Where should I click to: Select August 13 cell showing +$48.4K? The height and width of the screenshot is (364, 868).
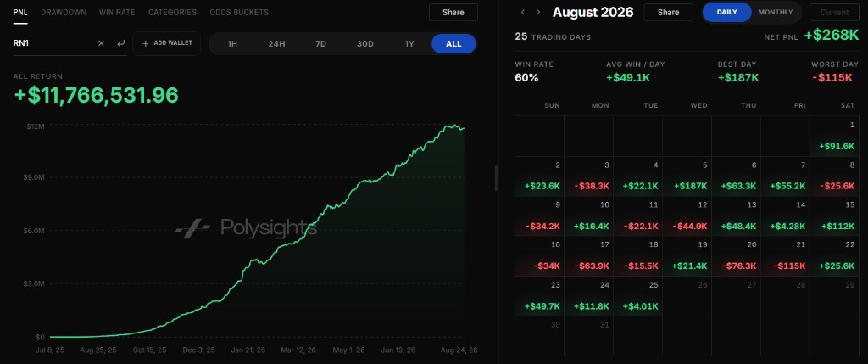pyautogui.click(x=737, y=216)
